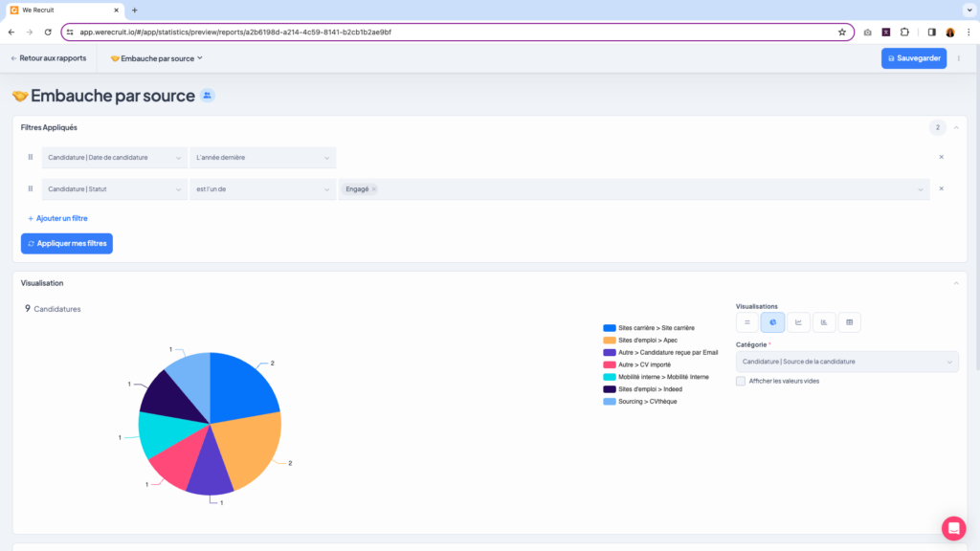Screen dimensions: 980x551
Task: Select the single number visualisation icon
Action: click(747, 322)
